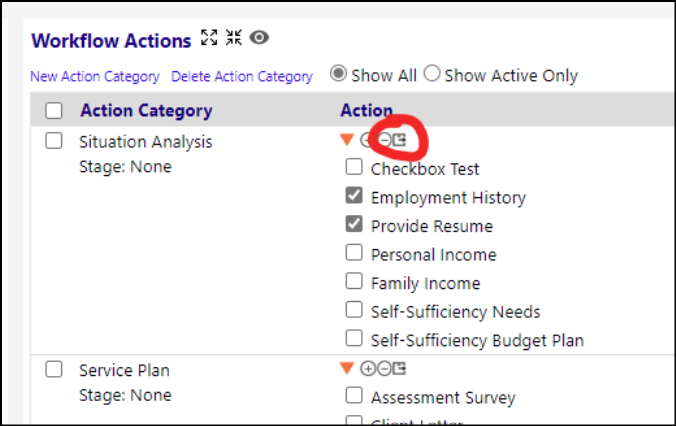Collapse all Workflow Actions sections icon
This screenshot has height=426, width=676.
[234, 38]
